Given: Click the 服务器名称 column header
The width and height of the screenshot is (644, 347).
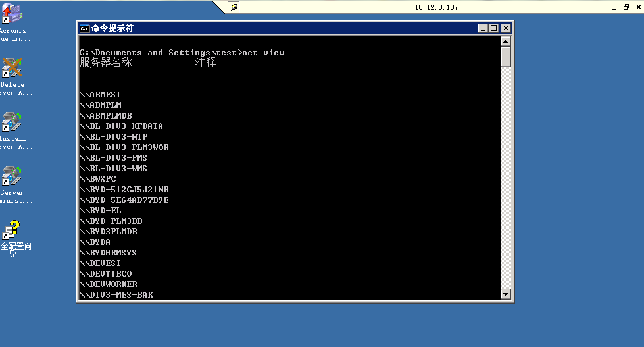Looking at the screenshot, I should [x=105, y=63].
